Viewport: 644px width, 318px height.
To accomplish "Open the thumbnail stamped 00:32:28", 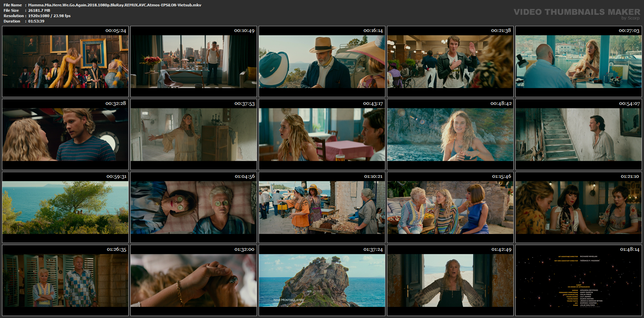I will point(65,134).
